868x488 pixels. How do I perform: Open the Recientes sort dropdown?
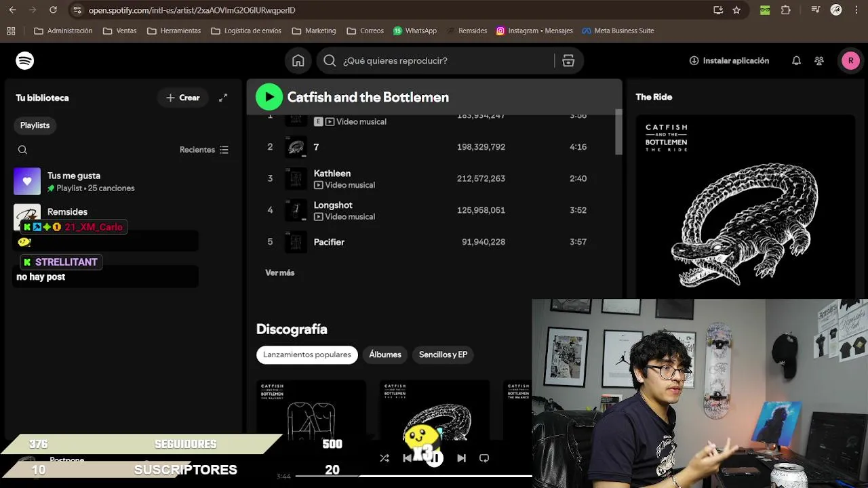tap(204, 150)
